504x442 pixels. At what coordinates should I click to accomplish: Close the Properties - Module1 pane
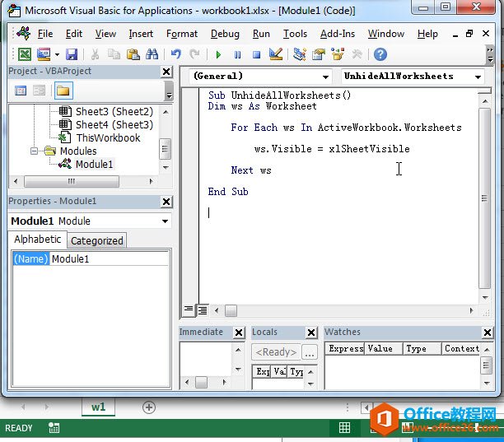click(166, 202)
